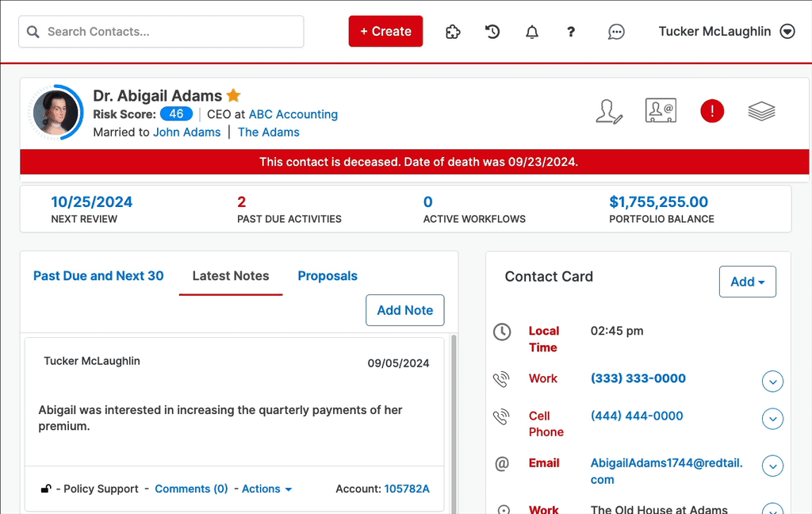Open the stacked layers icon
Image resolution: width=812 pixels, height=514 pixels.
point(761,112)
